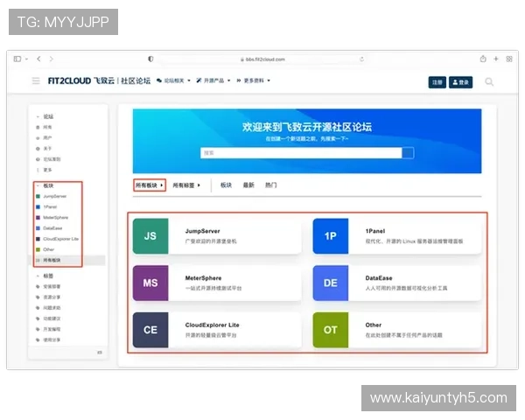The width and height of the screenshot is (525, 420).
Task: Select the 安装部署 tag in sidebar
Action: (48, 287)
